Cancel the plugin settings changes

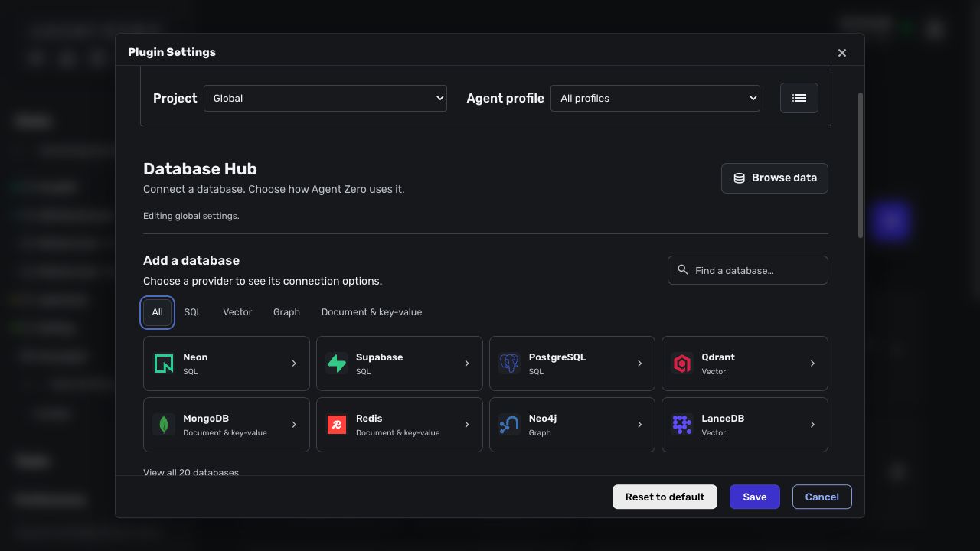coord(822,497)
